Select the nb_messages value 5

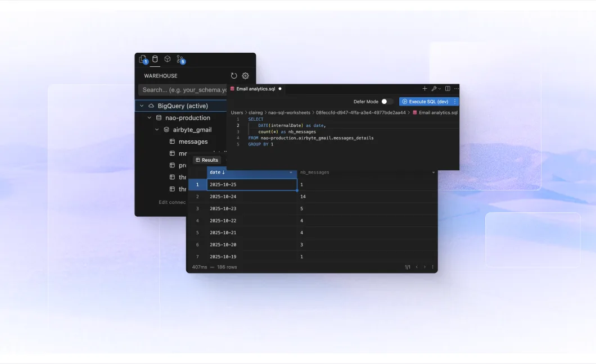pos(301,209)
